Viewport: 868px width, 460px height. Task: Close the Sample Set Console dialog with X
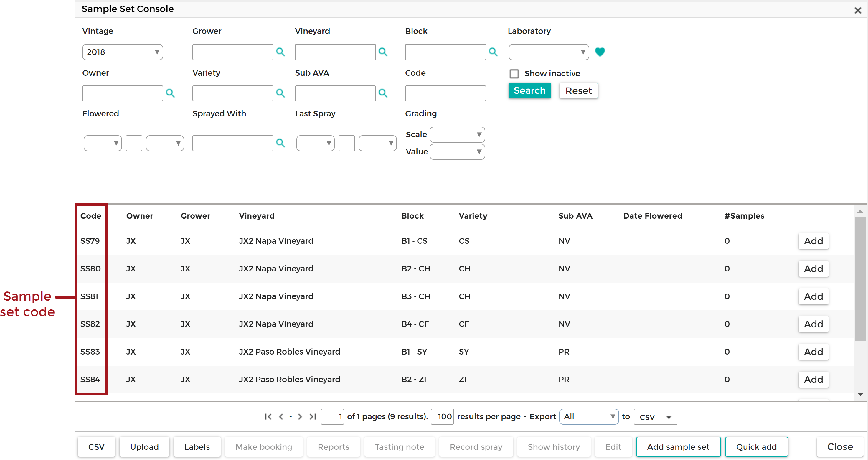coord(858,10)
